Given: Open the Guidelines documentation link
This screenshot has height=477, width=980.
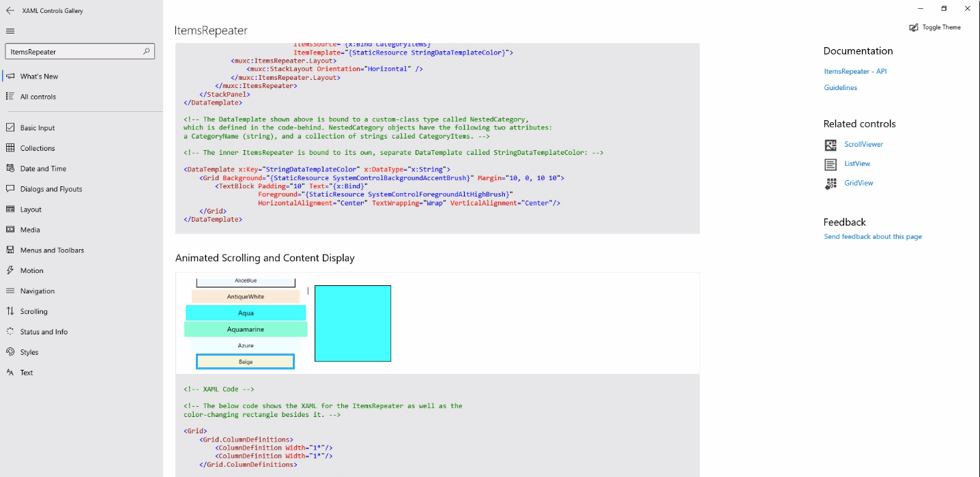Looking at the screenshot, I should (840, 87).
